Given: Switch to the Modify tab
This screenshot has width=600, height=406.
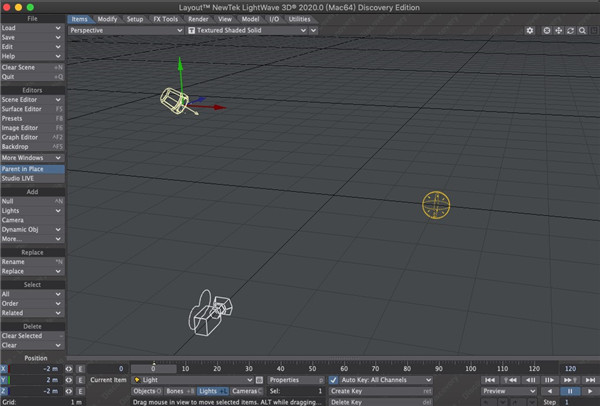Looking at the screenshot, I should (x=107, y=19).
